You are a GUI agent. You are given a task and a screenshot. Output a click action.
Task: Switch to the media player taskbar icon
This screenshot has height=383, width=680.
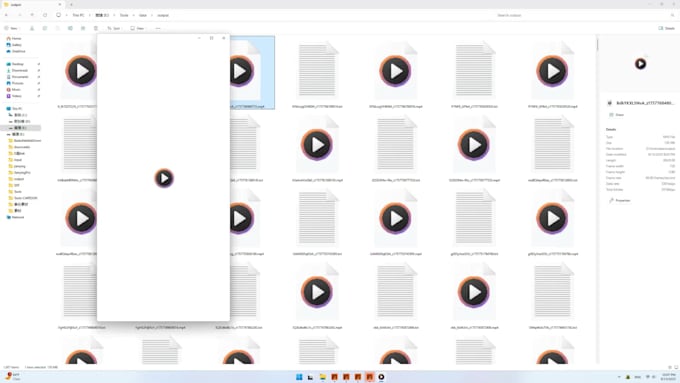(381, 377)
